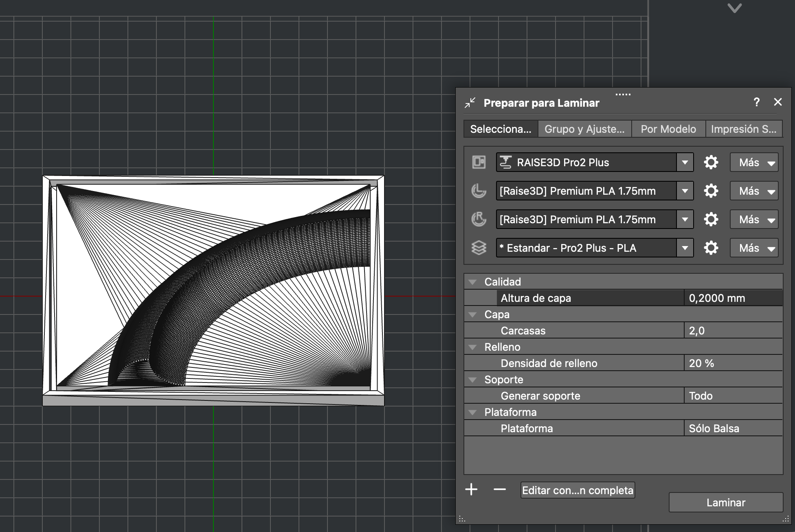Open help question mark icon
Viewport: 795px width, 532px height.
(x=756, y=102)
